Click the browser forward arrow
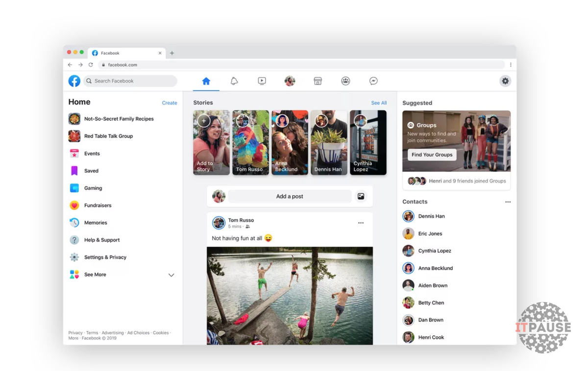588x371 pixels. 80,65
